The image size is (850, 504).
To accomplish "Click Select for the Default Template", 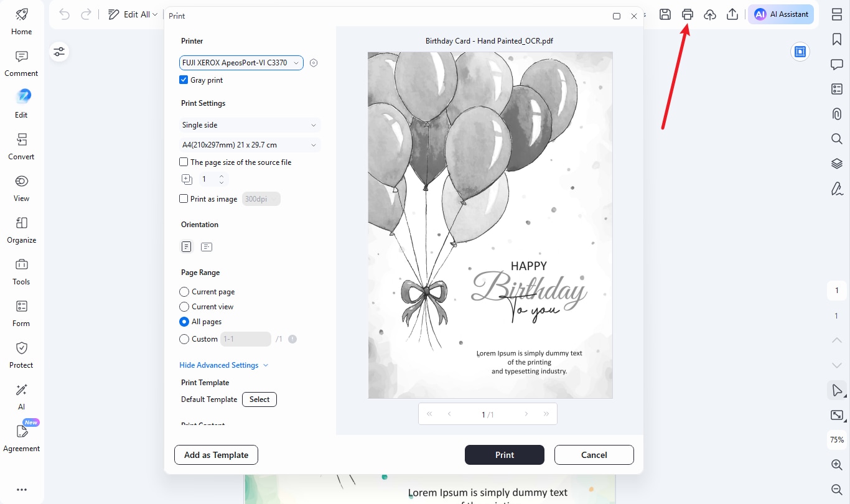I will (259, 399).
